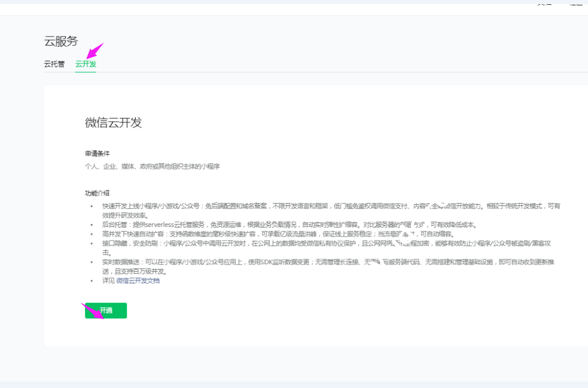Select the 云开发 tab
Image resolution: width=588 pixels, height=388 pixels.
(86, 64)
